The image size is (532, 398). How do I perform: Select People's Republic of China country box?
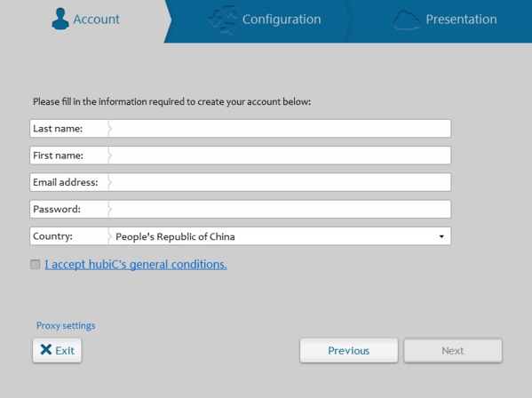click(280, 236)
